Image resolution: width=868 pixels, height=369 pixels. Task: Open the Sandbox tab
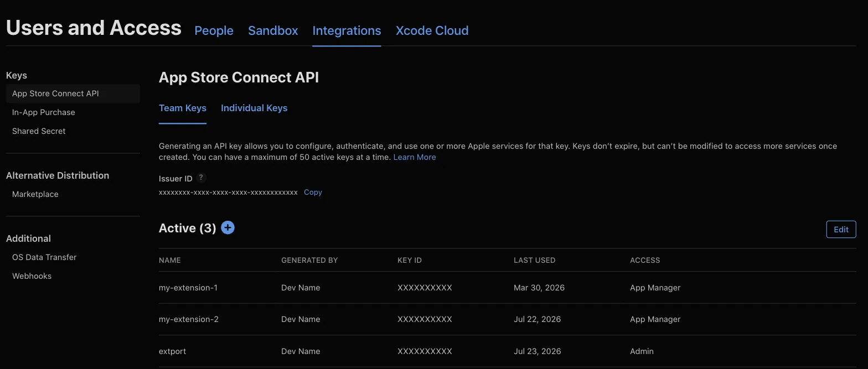point(273,31)
